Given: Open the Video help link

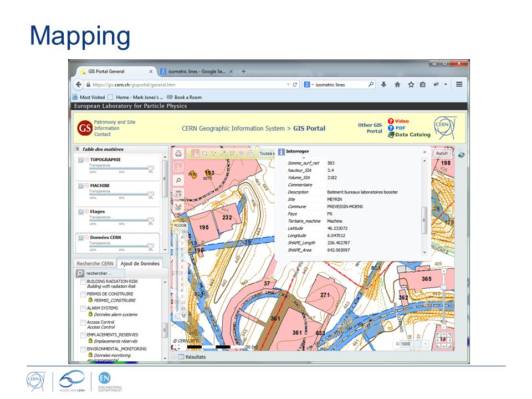Looking at the screenshot, I should [x=398, y=121].
